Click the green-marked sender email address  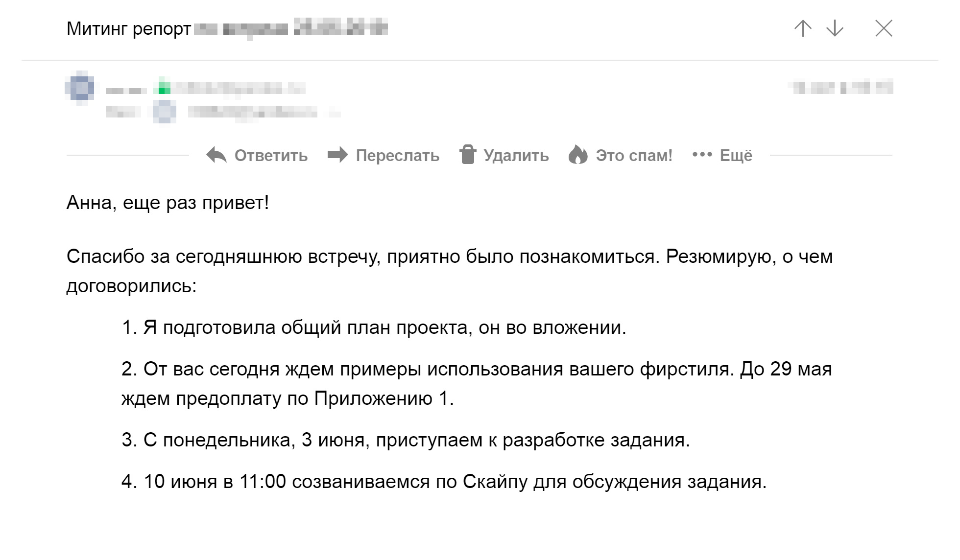coord(230,89)
